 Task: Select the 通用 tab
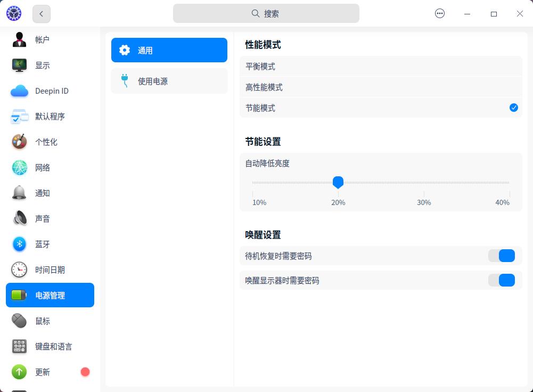click(x=169, y=50)
